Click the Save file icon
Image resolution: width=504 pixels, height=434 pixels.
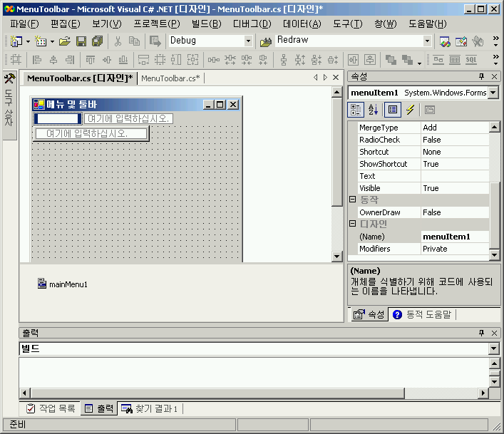(x=81, y=41)
